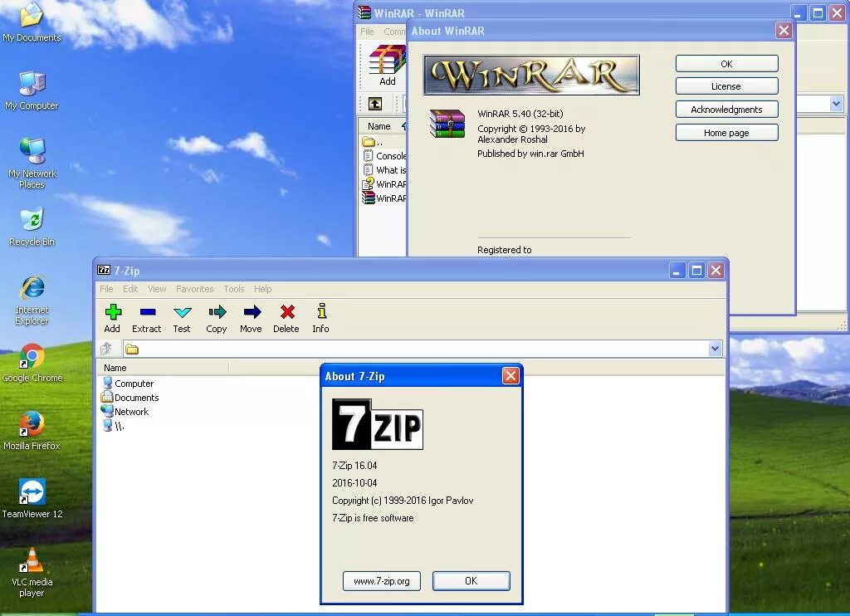Click the License button in WinRAR
The width and height of the screenshot is (850, 616).
pos(726,86)
